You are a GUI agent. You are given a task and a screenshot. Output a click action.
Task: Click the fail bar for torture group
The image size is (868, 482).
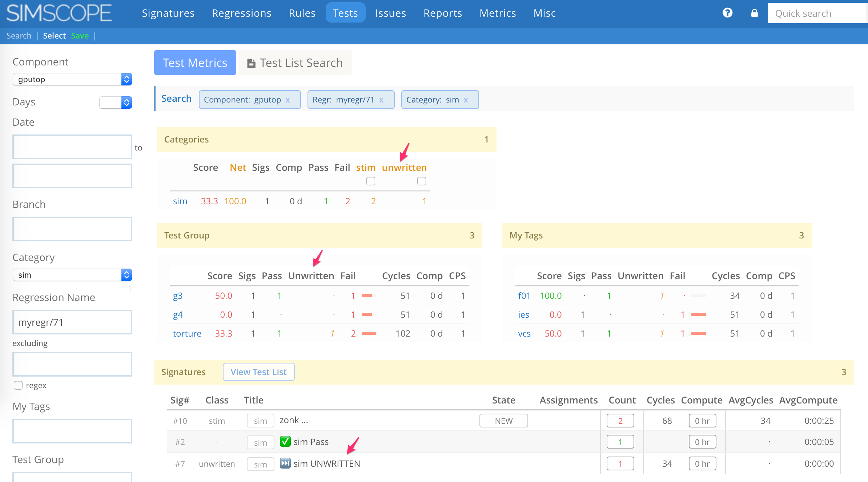coord(369,333)
